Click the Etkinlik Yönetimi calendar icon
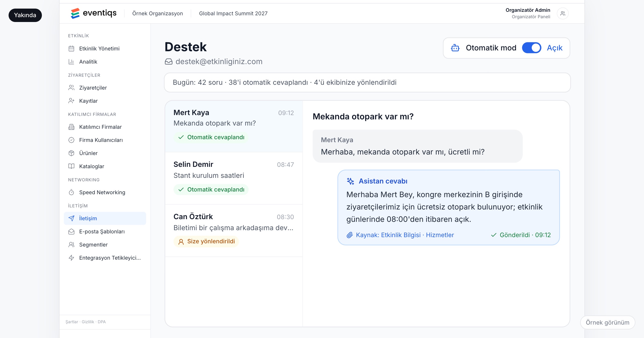 (x=71, y=49)
